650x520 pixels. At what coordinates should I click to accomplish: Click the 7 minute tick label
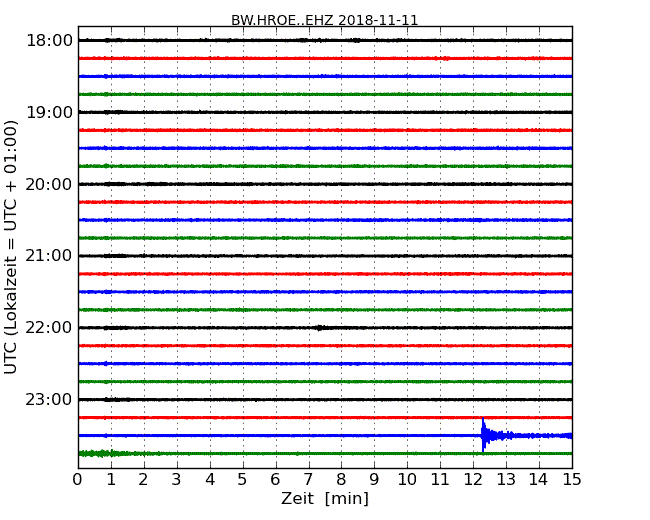(x=308, y=480)
